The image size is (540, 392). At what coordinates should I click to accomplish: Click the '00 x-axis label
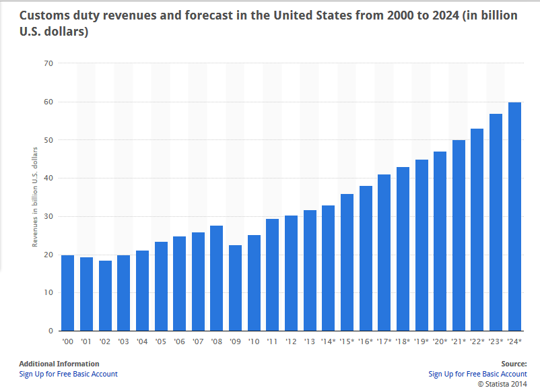(x=68, y=341)
